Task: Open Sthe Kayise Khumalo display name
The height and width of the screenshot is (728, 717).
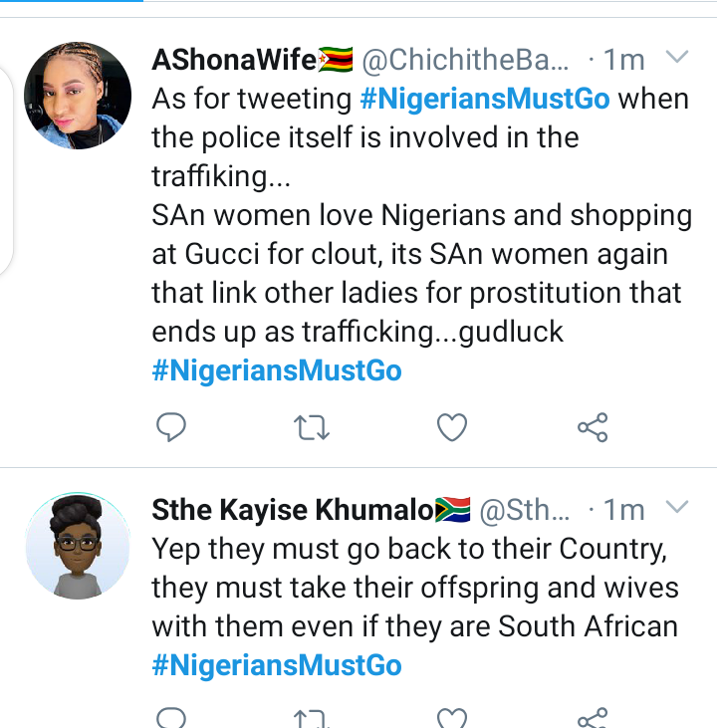Action: coord(294,510)
